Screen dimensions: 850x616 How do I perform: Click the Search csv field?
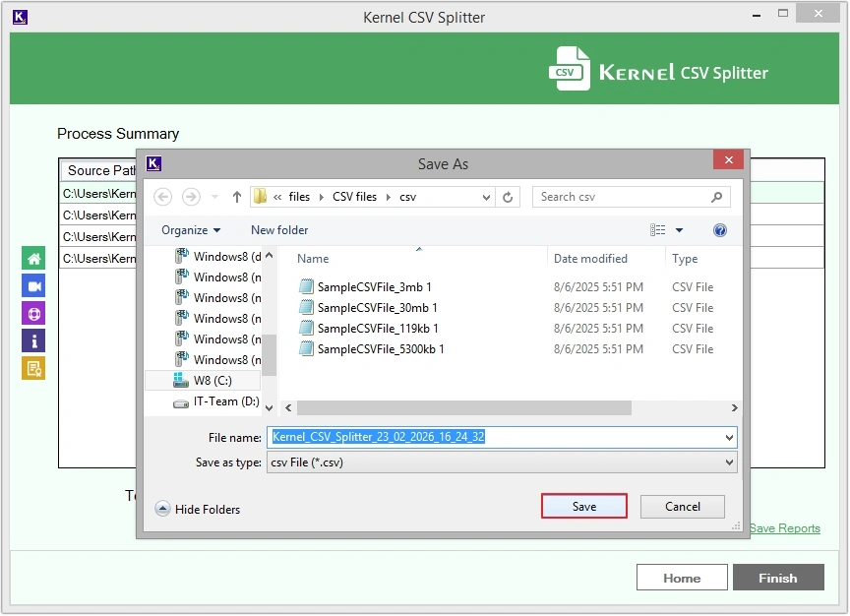click(x=622, y=197)
